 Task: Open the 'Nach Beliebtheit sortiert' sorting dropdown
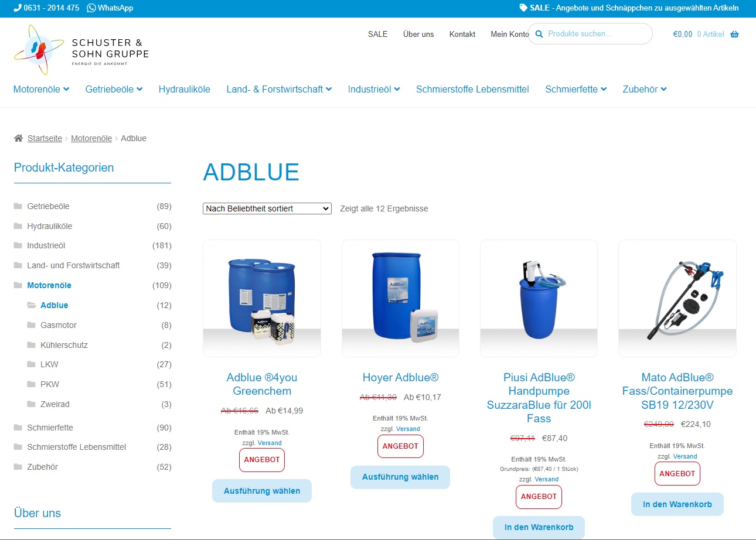pyautogui.click(x=267, y=209)
